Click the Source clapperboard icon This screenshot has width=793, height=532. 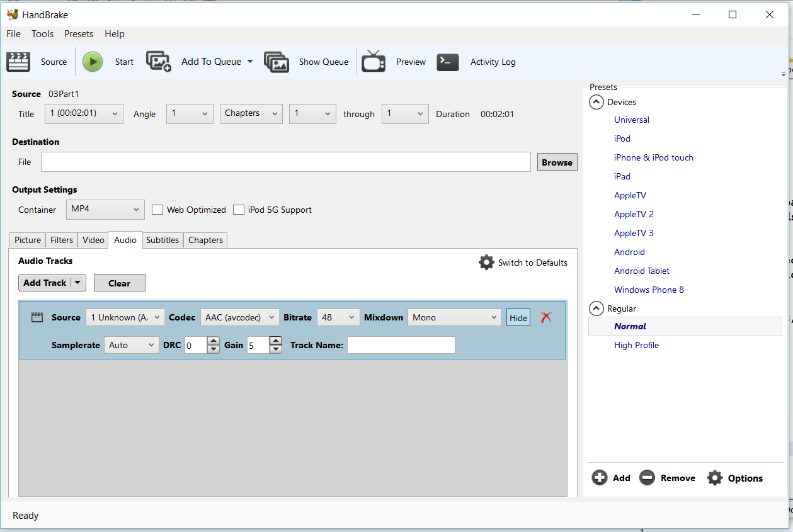[x=18, y=62]
